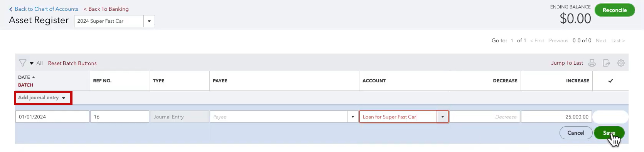Click the Decrease amount field
This screenshot has width=644, height=152.
(485, 117)
